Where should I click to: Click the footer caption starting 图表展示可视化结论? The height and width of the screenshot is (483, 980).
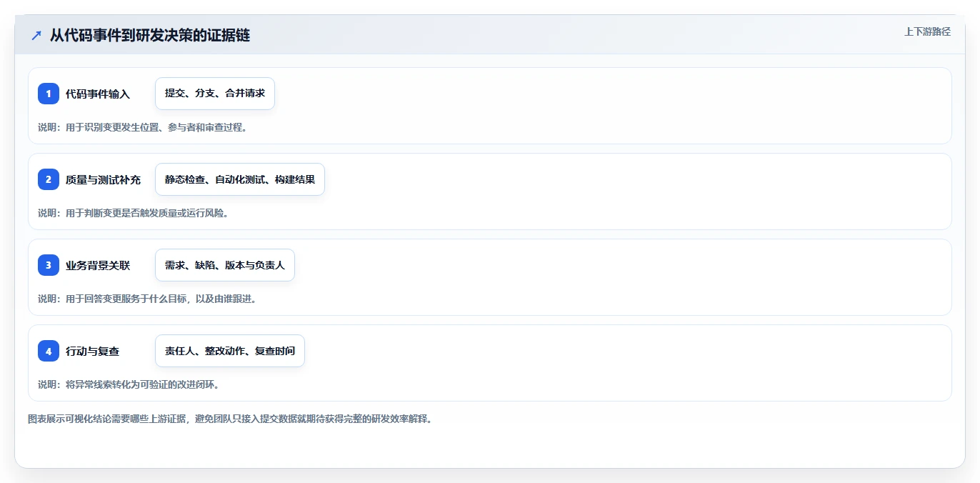[x=230, y=419]
